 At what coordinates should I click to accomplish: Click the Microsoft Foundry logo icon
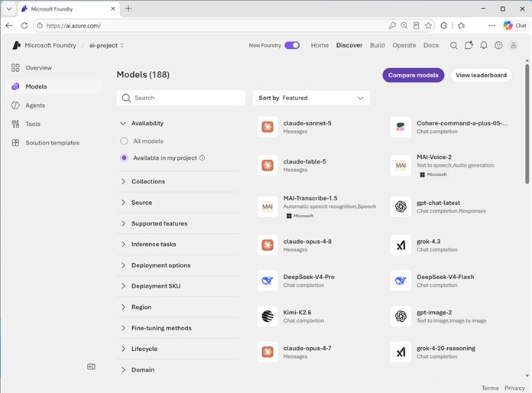[16, 45]
